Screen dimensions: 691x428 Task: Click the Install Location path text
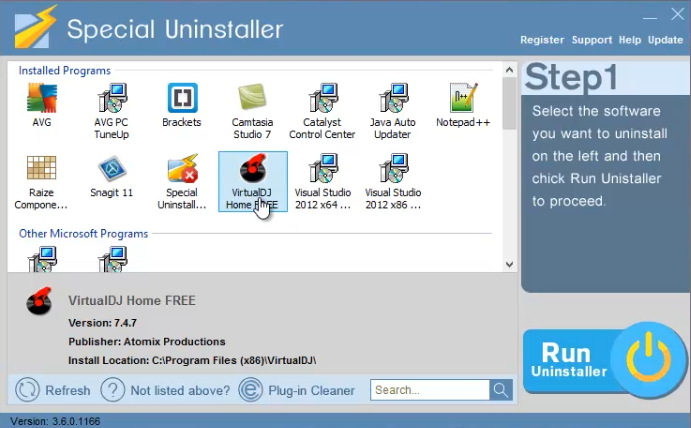click(192, 361)
